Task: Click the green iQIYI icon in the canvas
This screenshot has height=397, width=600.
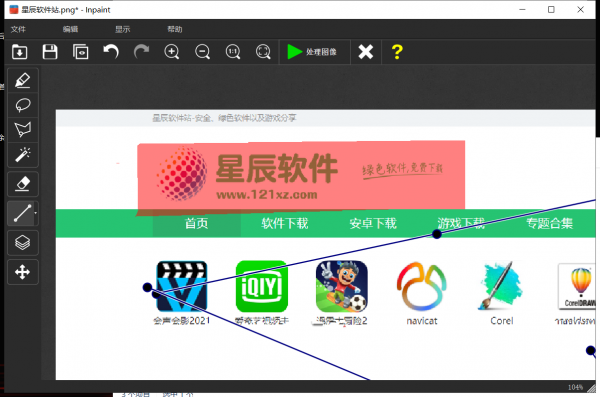Action: (262, 286)
